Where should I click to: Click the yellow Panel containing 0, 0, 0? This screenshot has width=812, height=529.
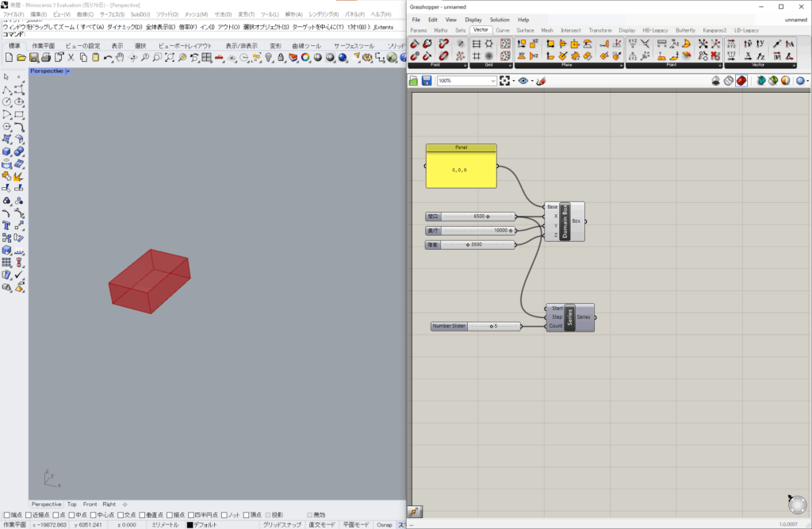coord(461,170)
